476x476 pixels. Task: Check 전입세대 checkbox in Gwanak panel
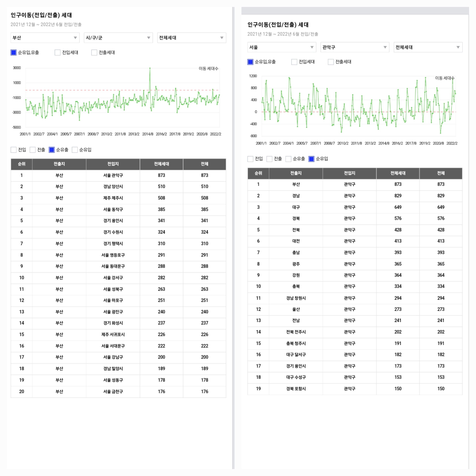point(294,62)
